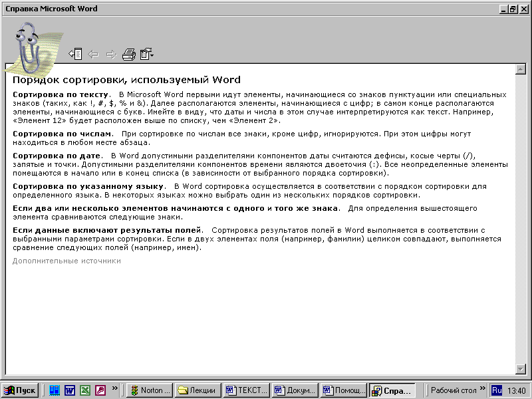This screenshot has height=399, width=532.
Task: Expand quick launch overflow chevron
Action: (114, 388)
